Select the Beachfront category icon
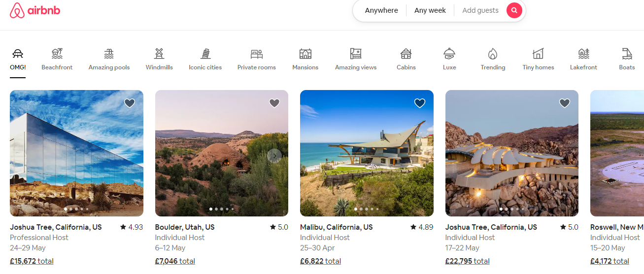 tap(57, 54)
